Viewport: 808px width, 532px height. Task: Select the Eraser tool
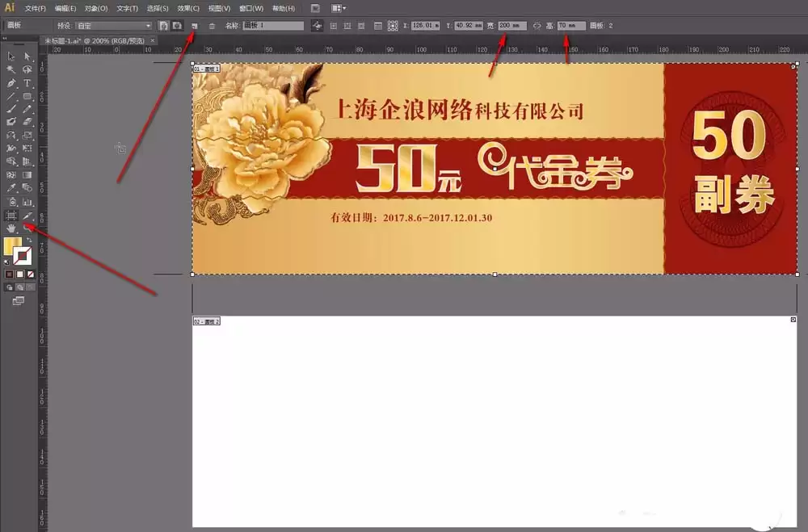click(x=27, y=122)
